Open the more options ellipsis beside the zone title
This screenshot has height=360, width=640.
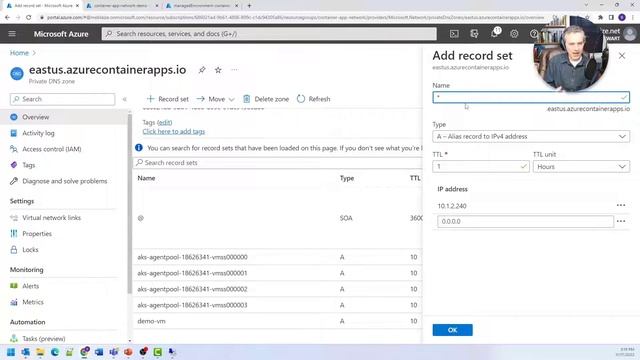pyautogui.click(x=234, y=70)
